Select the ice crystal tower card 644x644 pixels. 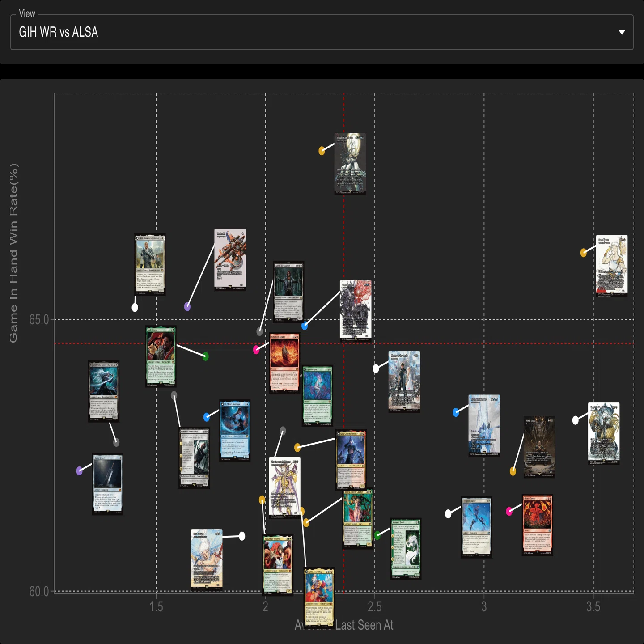[x=484, y=425]
